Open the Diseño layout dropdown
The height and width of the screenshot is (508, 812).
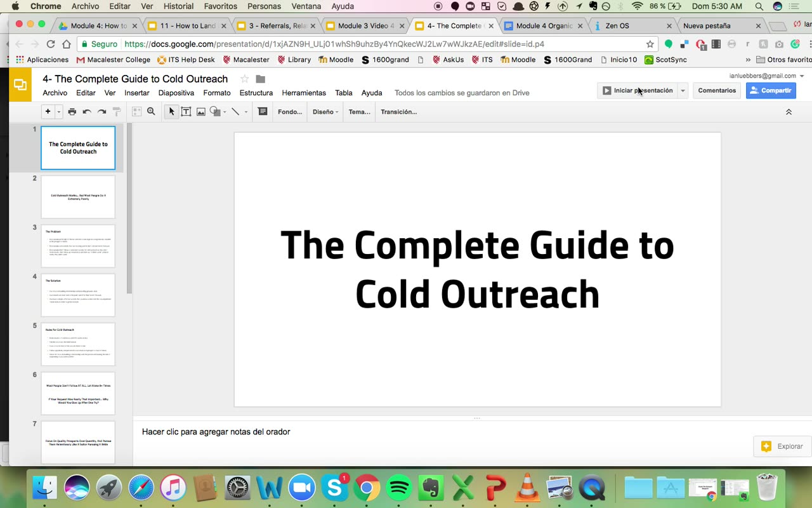[325, 112]
